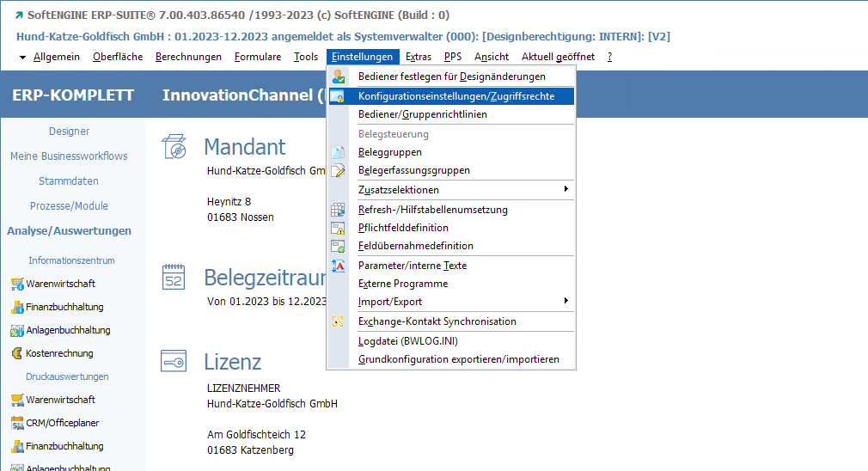Choose Bediener/Gruppenrichtlinien from the menu
Viewport: 868px width, 471px height.
(422, 114)
